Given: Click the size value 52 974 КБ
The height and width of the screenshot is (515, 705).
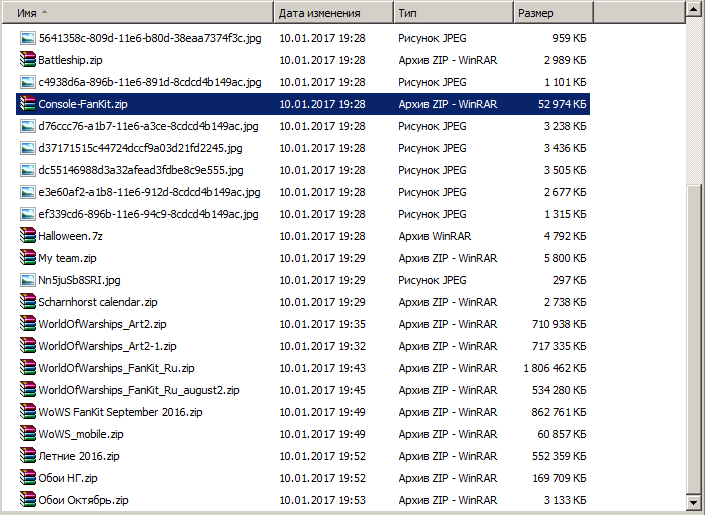Looking at the screenshot, I should point(562,104).
